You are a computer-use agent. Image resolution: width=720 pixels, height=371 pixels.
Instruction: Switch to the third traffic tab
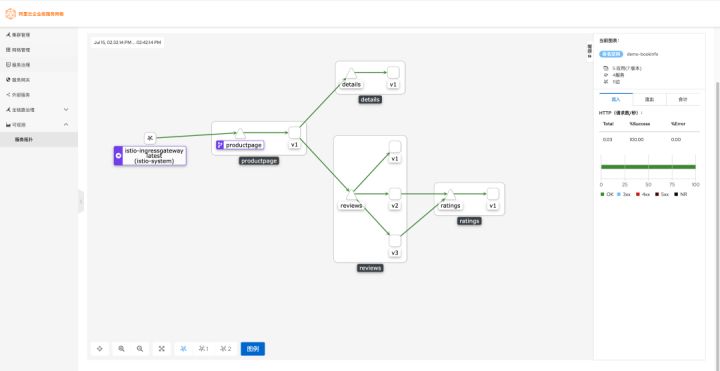(x=683, y=99)
